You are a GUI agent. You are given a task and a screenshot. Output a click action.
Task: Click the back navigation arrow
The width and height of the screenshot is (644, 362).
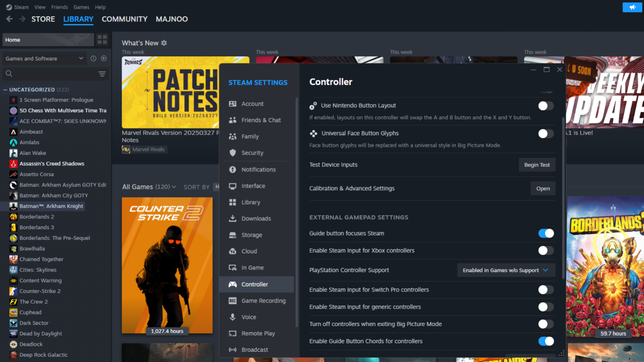click(10, 19)
